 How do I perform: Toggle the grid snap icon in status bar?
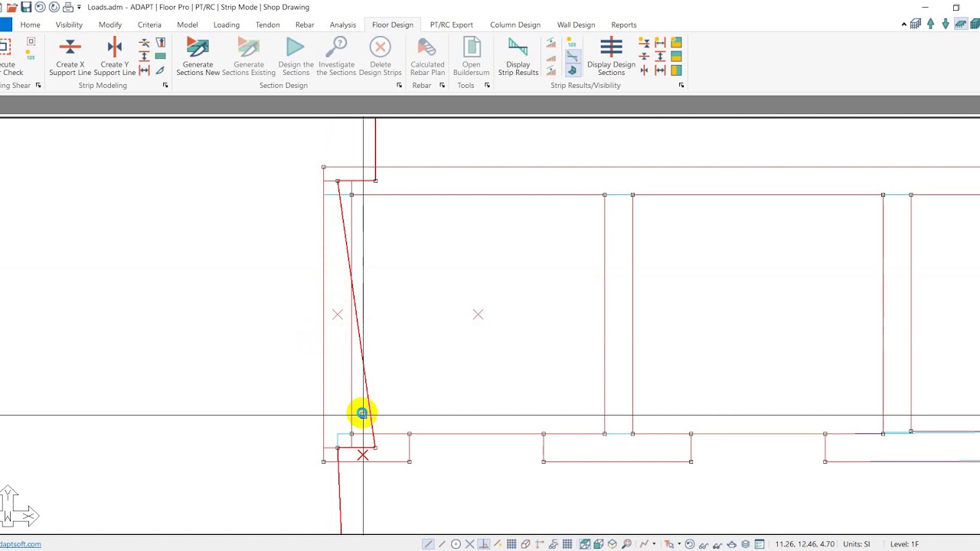click(511, 544)
